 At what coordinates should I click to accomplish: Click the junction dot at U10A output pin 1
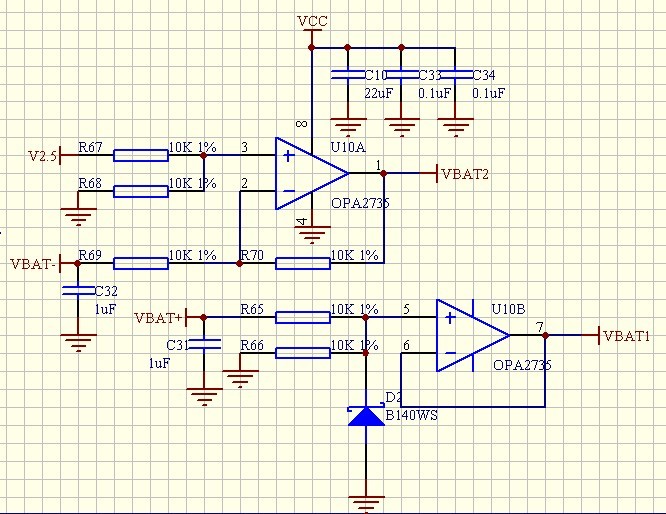pos(384,173)
